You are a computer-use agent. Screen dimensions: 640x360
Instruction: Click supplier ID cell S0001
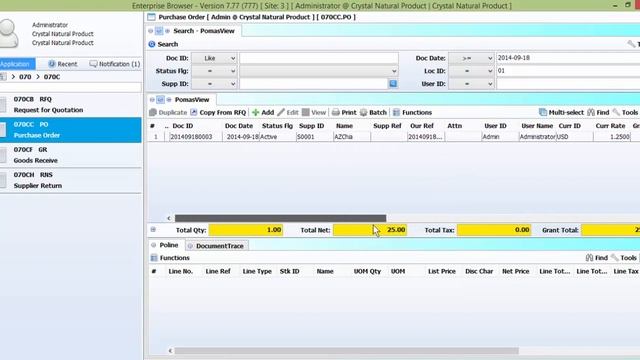click(x=315, y=137)
